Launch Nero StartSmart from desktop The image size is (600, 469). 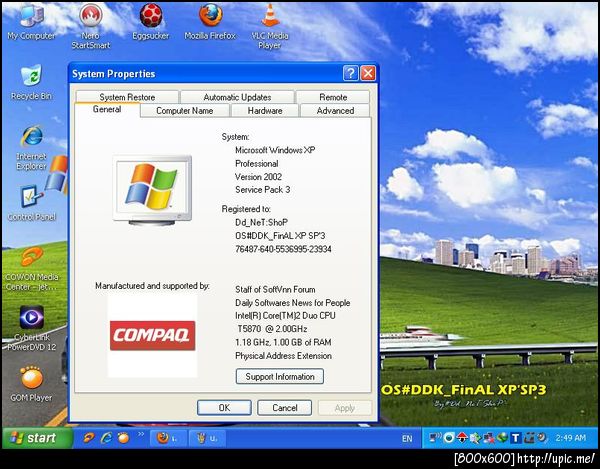click(91, 27)
